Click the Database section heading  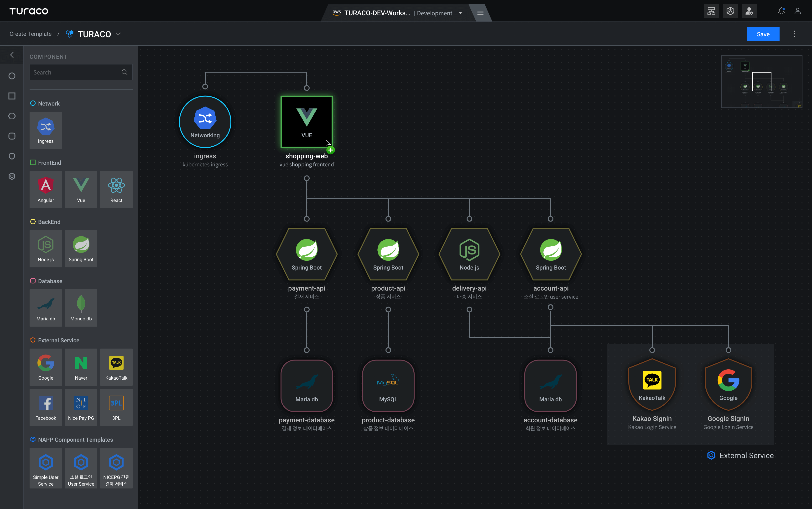point(47,281)
